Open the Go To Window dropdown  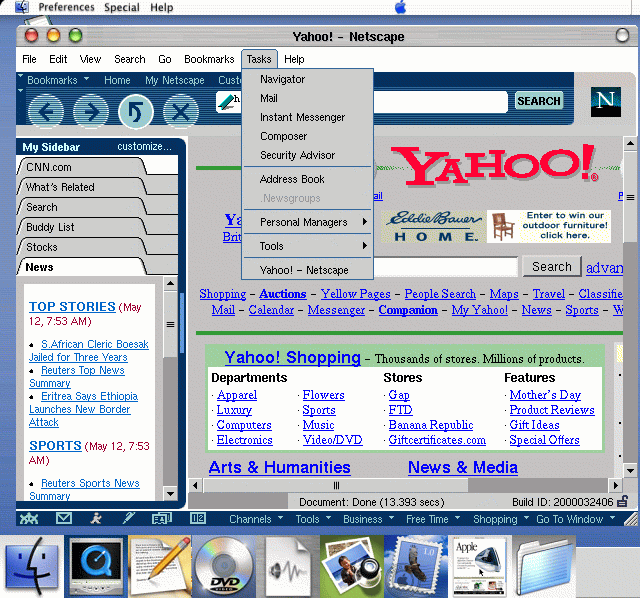click(576, 519)
